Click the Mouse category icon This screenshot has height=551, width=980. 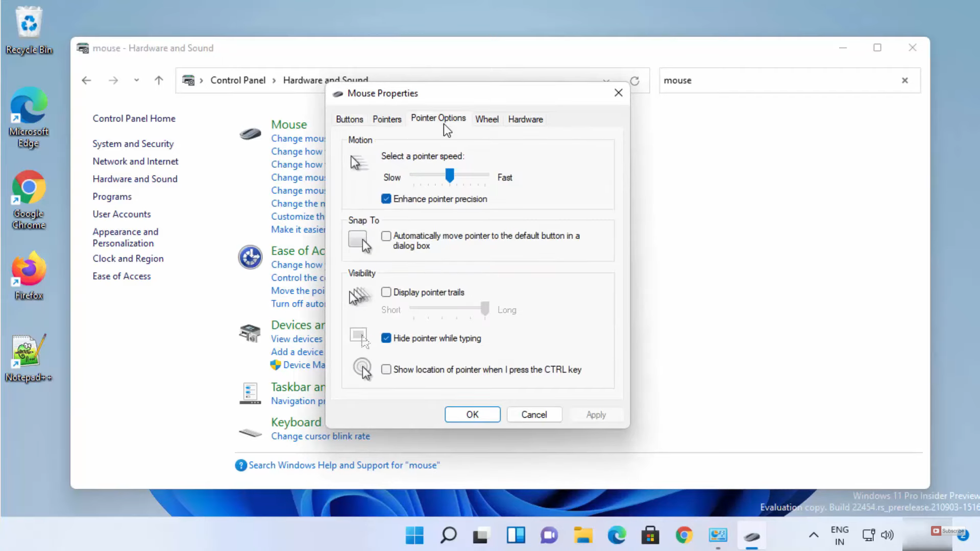point(250,134)
